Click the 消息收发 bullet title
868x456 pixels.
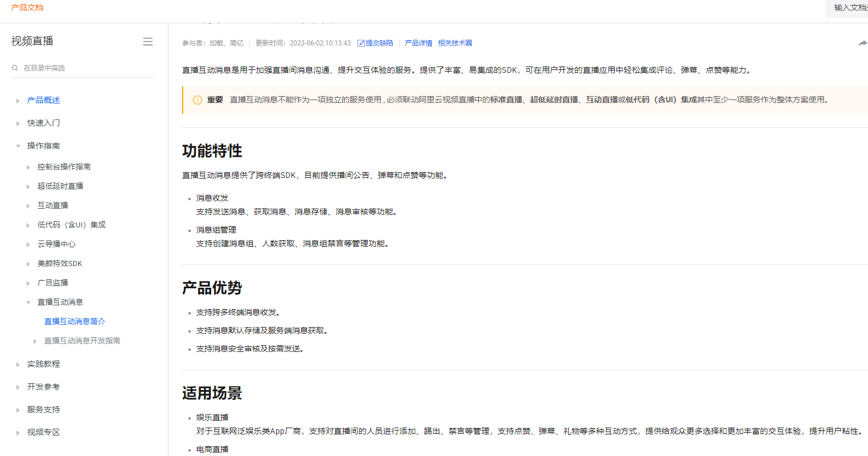[212, 198]
